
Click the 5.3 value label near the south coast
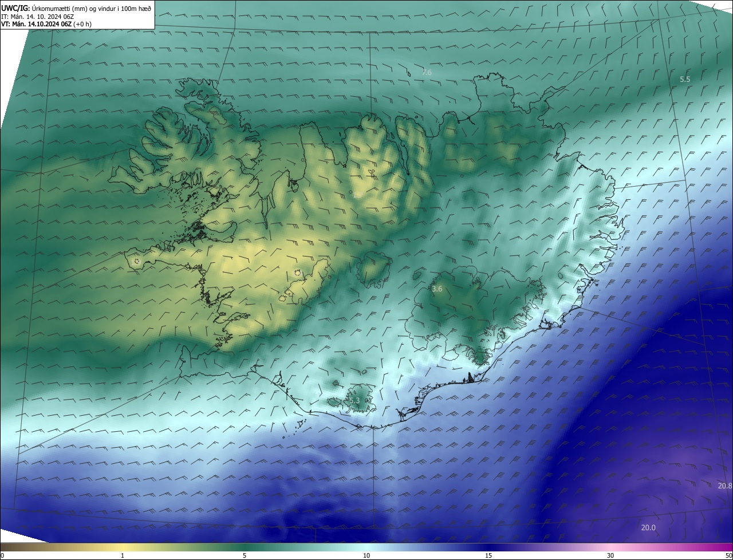click(x=354, y=401)
